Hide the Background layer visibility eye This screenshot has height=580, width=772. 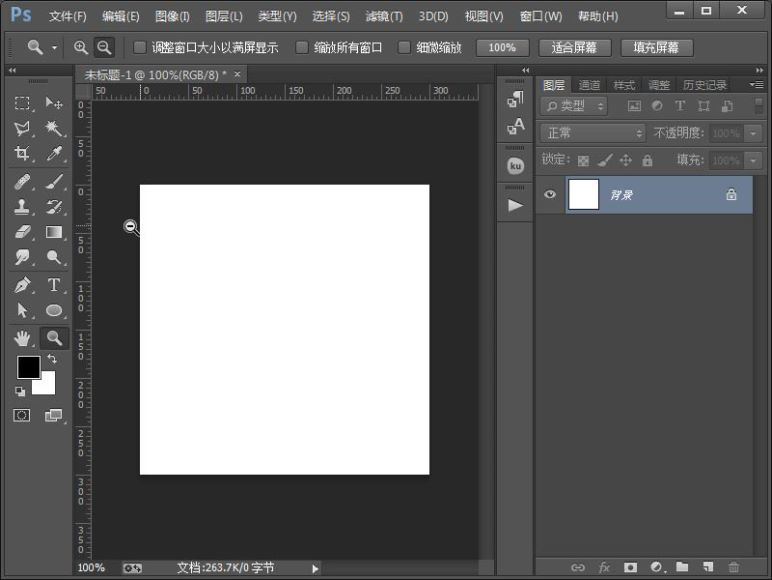pyautogui.click(x=550, y=194)
